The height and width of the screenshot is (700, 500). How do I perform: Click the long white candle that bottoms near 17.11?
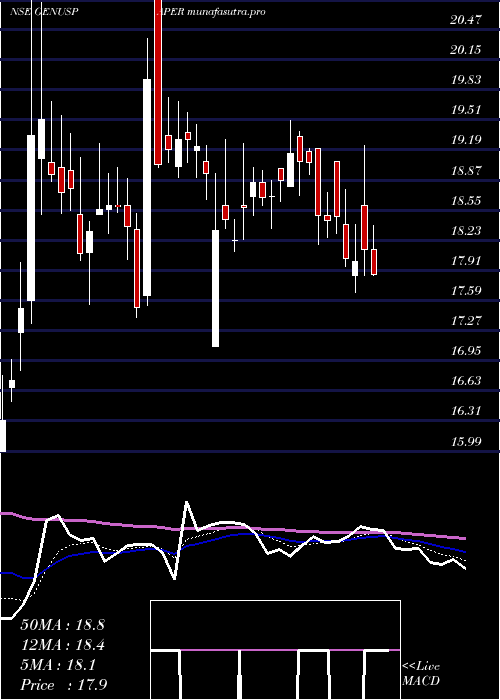(215, 288)
